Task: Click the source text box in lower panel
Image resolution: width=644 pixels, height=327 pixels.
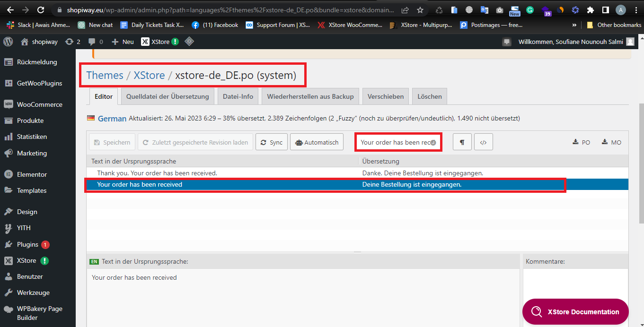Action: tap(303, 298)
